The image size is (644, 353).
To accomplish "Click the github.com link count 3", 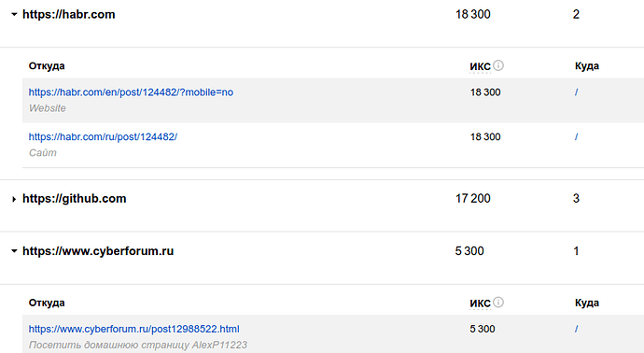I will 576,199.
